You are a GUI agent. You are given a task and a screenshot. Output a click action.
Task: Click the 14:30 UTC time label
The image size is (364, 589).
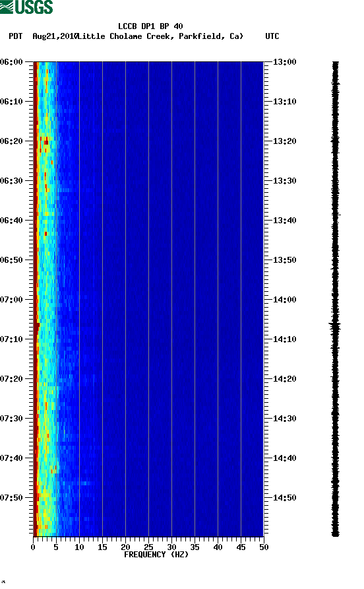pos(284,419)
